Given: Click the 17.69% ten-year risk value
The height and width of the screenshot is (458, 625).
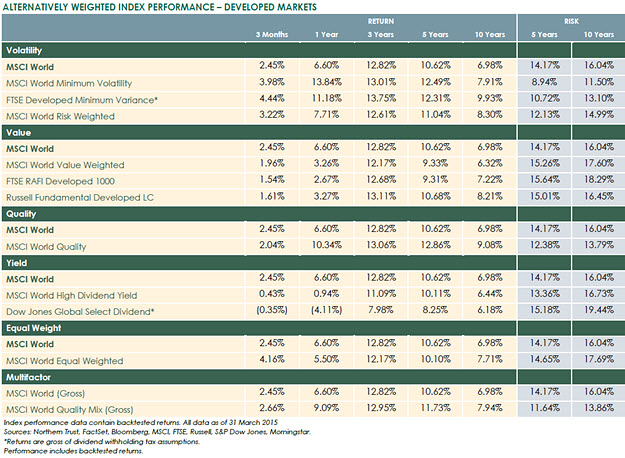Looking at the screenshot, I should 599,359.
